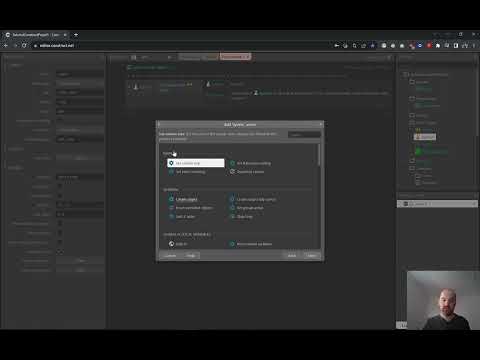Choose the Recreate initial objects action
The height and width of the screenshot is (360, 480).
(x=191, y=208)
